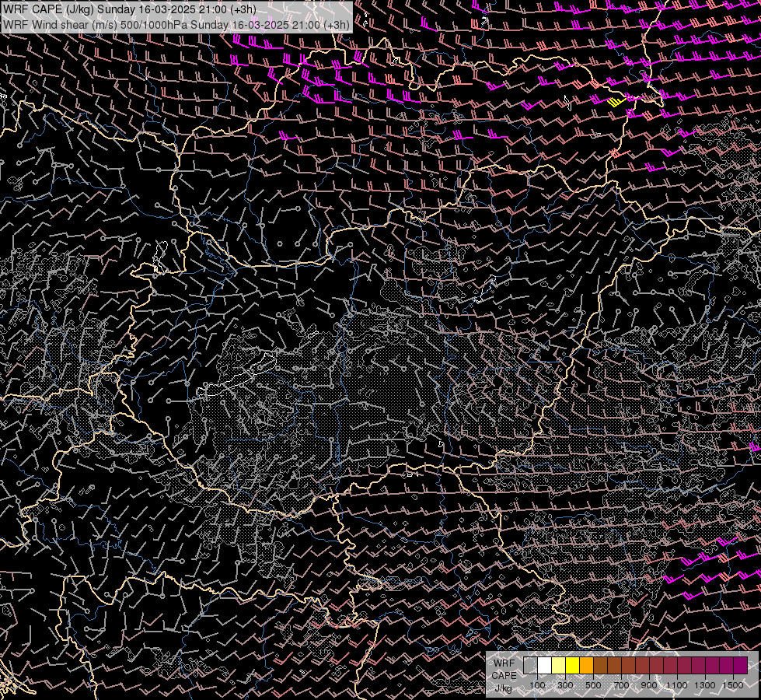This screenshot has width=761, height=700.
Task: Click the CAPE label in the legend
Action: pyautogui.click(x=504, y=675)
